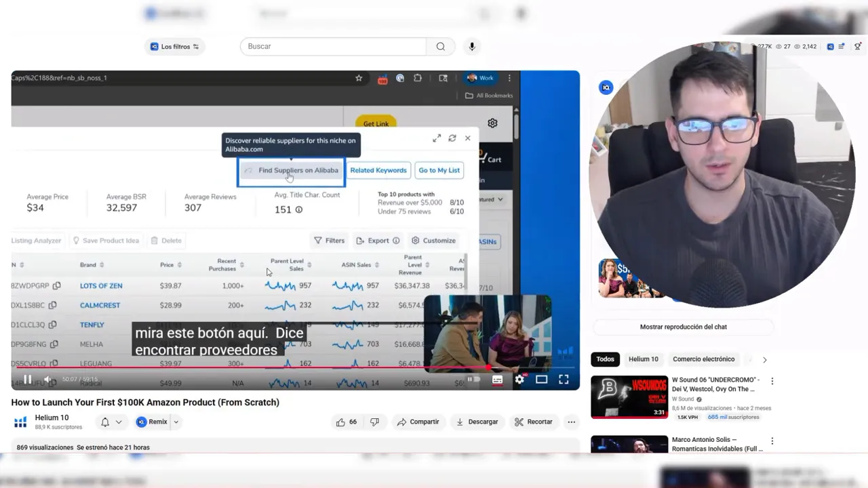
Task: Toggle subtitles/closed captions button
Action: tap(497, 380)
